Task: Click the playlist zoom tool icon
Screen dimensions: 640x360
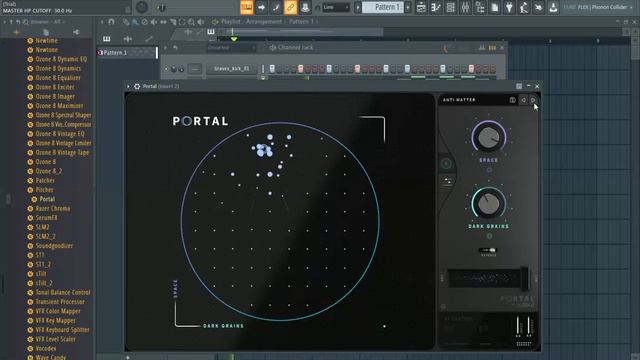Action: pyautogui.click(x=191, y=22)
